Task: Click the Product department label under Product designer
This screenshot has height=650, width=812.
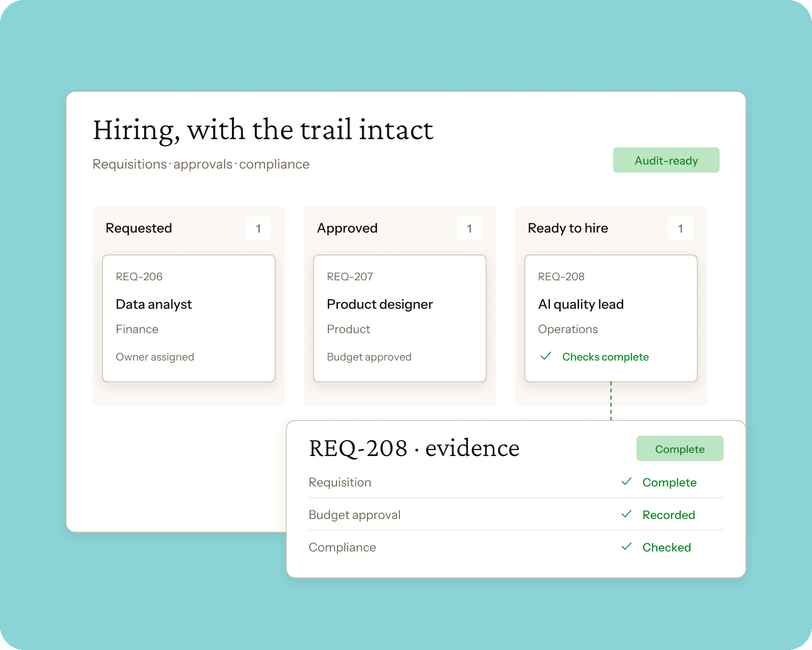Action: [349, 329]
